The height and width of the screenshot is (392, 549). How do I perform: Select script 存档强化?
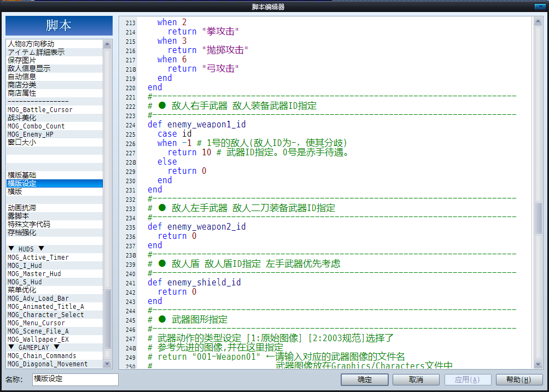55,232
